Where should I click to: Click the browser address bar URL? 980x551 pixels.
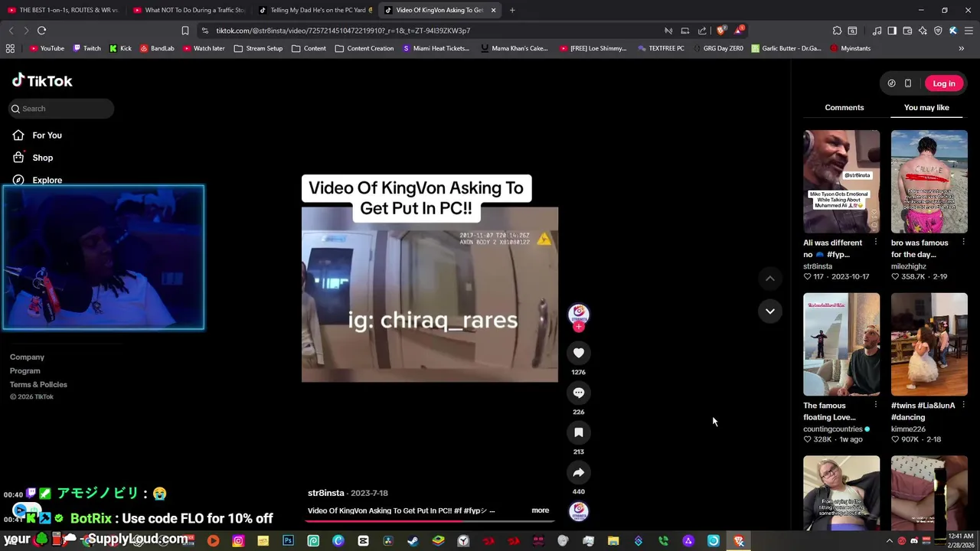pos(343,31)
